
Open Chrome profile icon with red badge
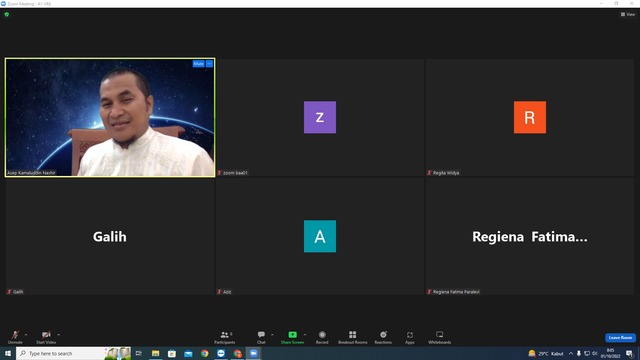(237, 353)
